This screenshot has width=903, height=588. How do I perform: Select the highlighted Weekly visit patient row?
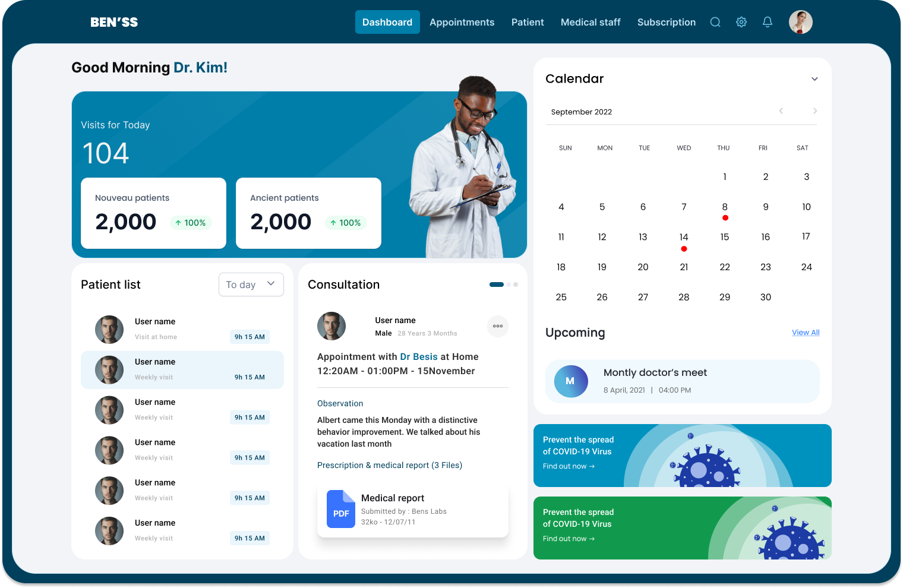pyautogui.click(x=182, y=370)
